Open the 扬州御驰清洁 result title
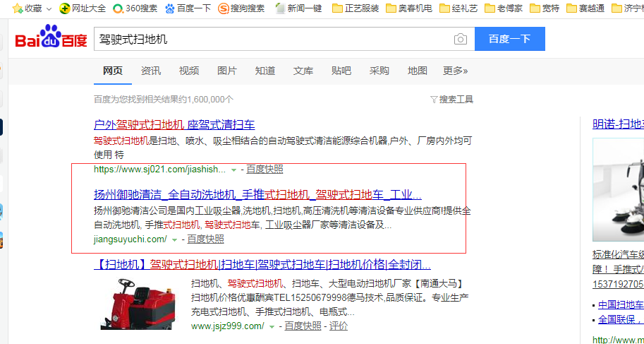Screen dimensions: 644x344 point(258,194)
